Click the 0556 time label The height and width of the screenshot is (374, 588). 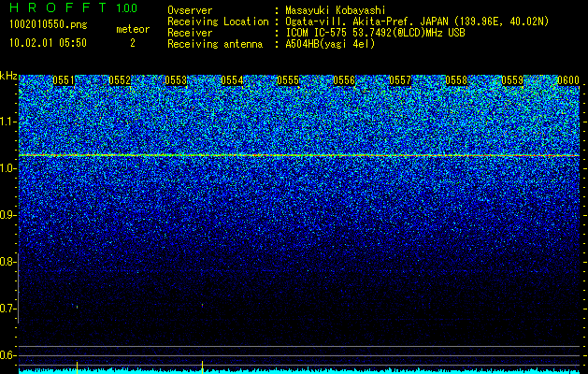tap(344, 80)
